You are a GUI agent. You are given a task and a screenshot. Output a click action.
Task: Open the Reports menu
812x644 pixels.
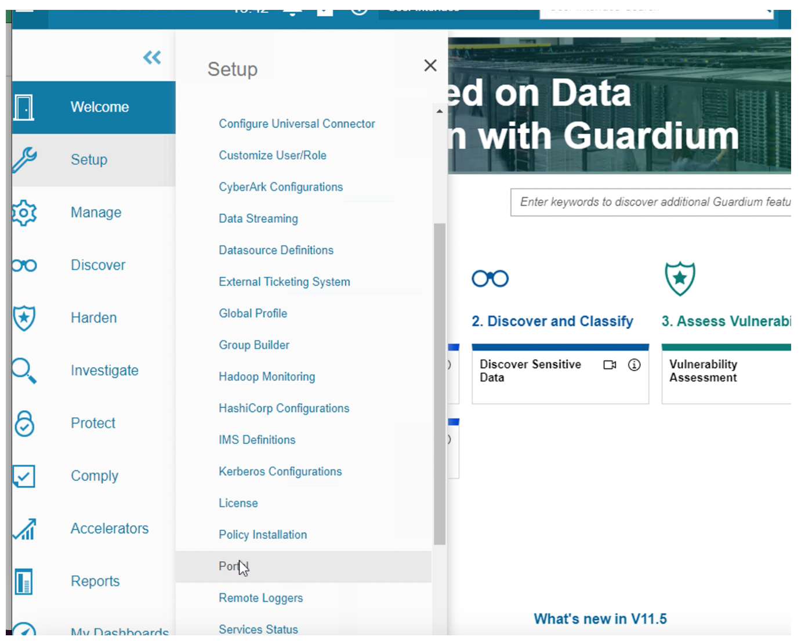click(x=94, y=582)
